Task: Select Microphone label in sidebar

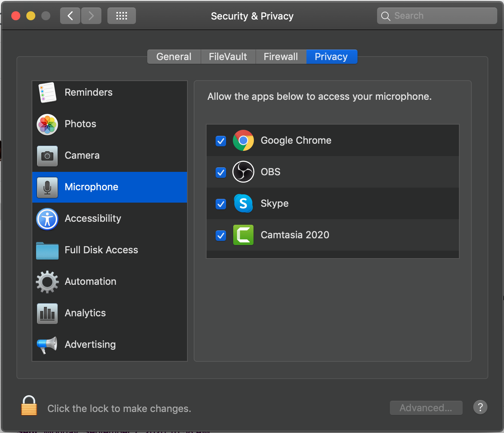Action: pyautogui.click(x=92, y=187)
